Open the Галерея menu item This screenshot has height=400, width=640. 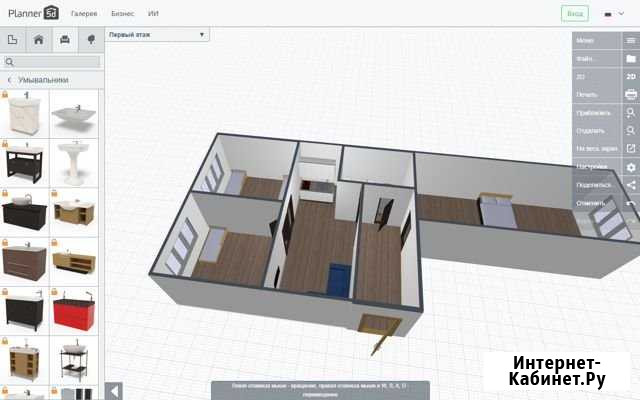click(84, 14)
